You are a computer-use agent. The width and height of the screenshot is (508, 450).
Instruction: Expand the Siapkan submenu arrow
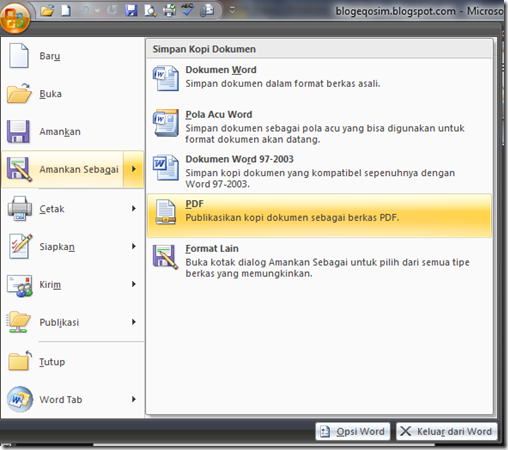pyautogui.click(x=134, y=246)
